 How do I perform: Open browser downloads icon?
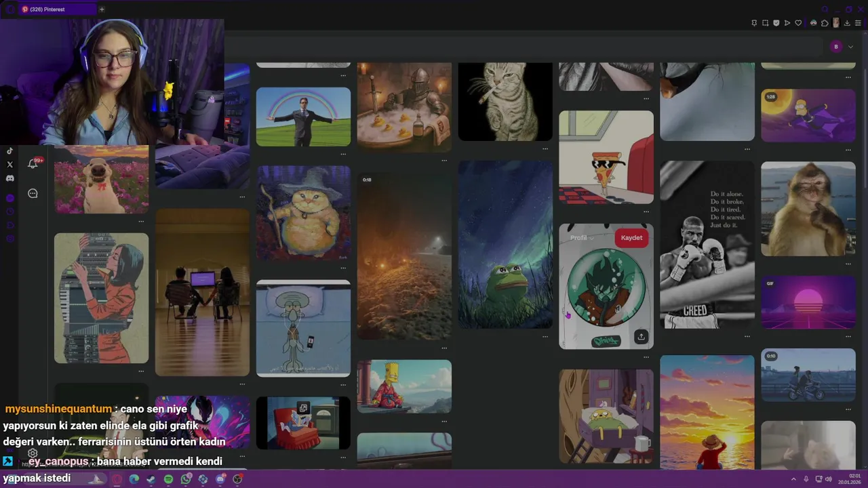[x=847, y=23]
